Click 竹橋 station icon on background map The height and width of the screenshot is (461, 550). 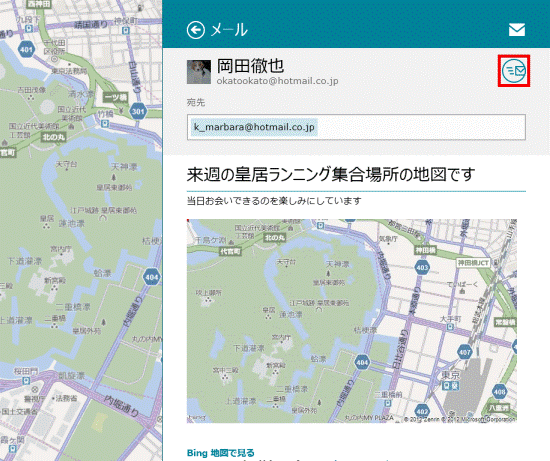(105, 123)
